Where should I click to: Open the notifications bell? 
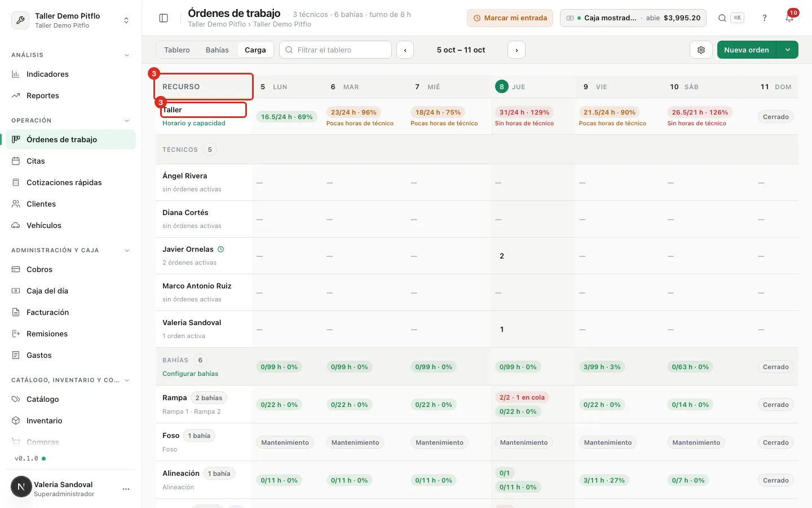[789, 18]
